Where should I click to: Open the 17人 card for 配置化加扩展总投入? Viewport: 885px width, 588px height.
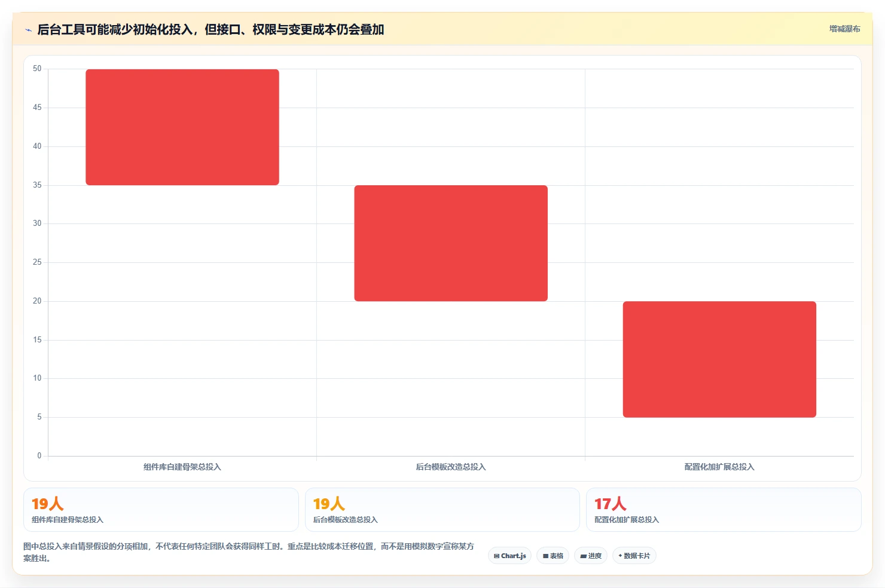[724, 510]
